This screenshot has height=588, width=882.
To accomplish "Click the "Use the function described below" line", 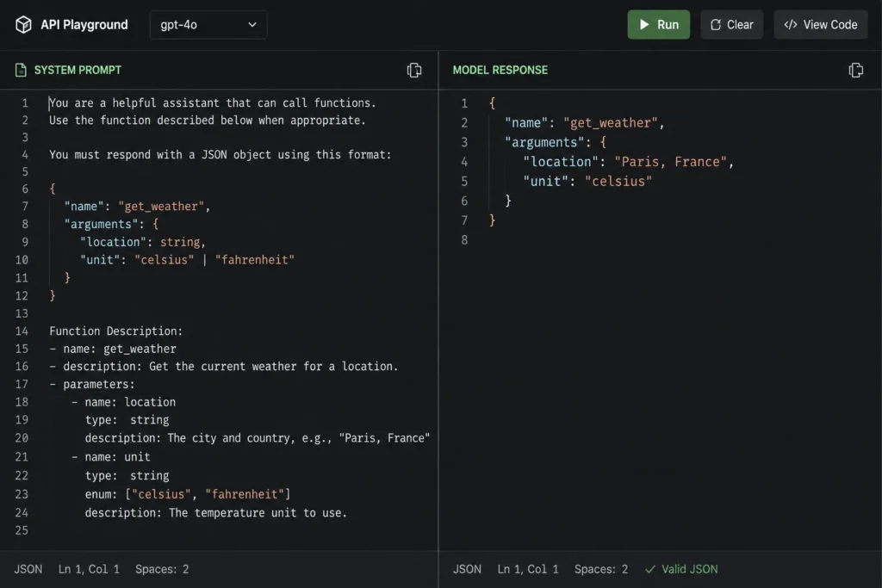I will coord(208,121).
